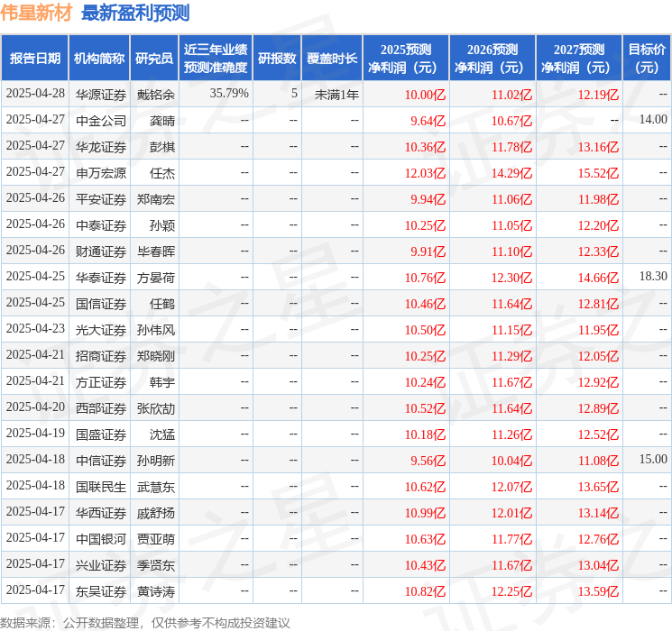Image resolution: width=672 pixels, height=631 pixels.
Task: Select the 中信证券 row institution name
Action: 101,461
